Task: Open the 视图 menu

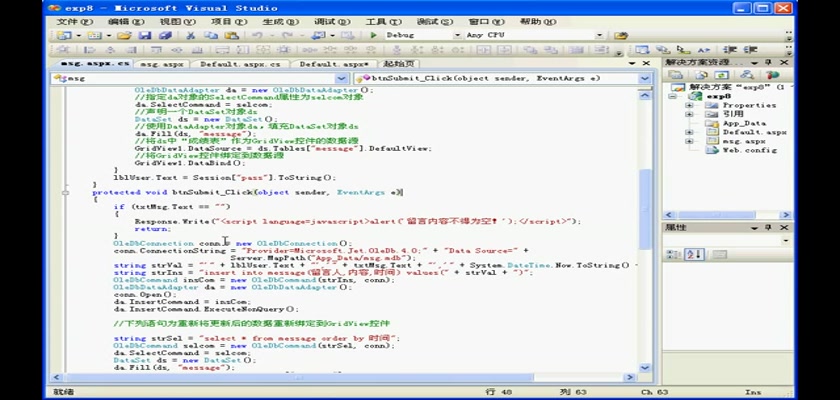Action: click(x=177, y=22)
